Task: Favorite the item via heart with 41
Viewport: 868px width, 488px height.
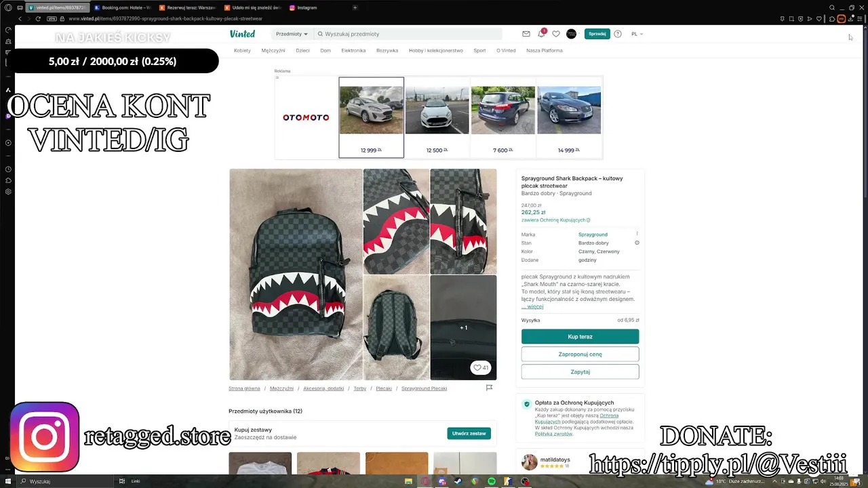Action: coord(481,367)
